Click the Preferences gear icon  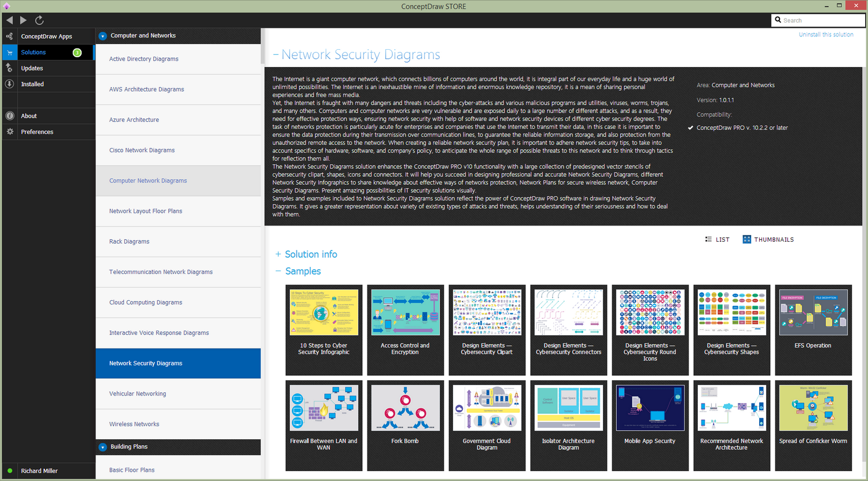tap(9, 132)
